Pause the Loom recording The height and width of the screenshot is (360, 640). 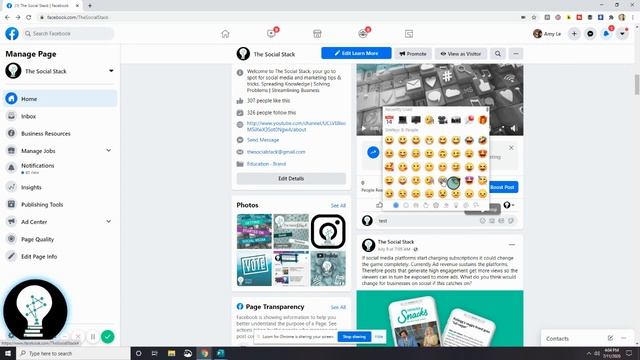pos(93,337)
